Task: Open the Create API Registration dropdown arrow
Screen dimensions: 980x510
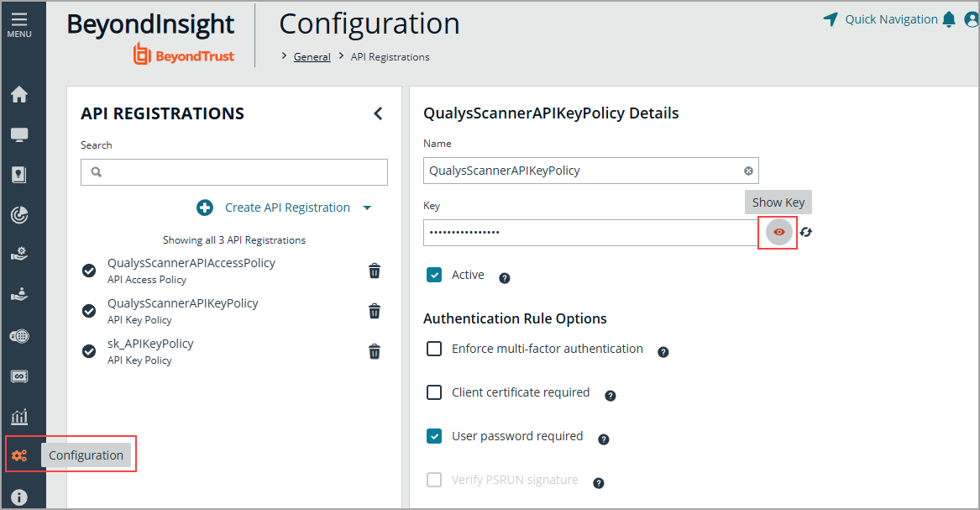Action: coord(367,208)
